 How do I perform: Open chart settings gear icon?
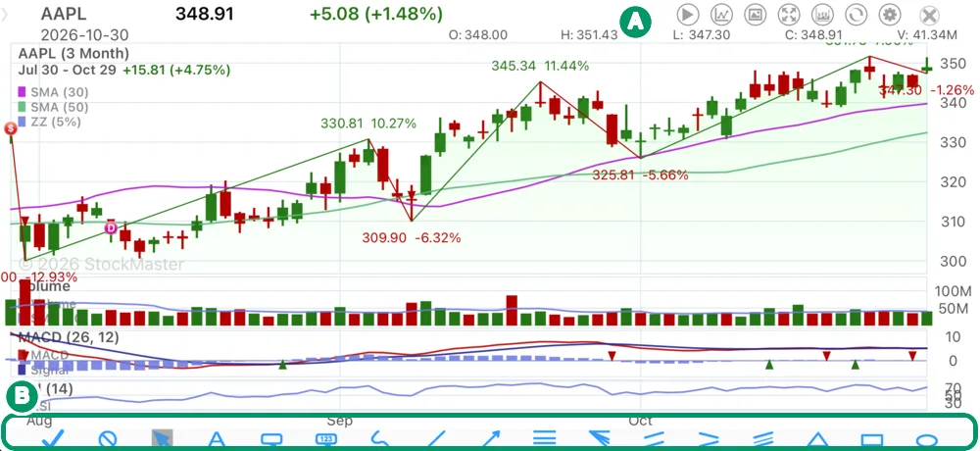coord(890,14)
